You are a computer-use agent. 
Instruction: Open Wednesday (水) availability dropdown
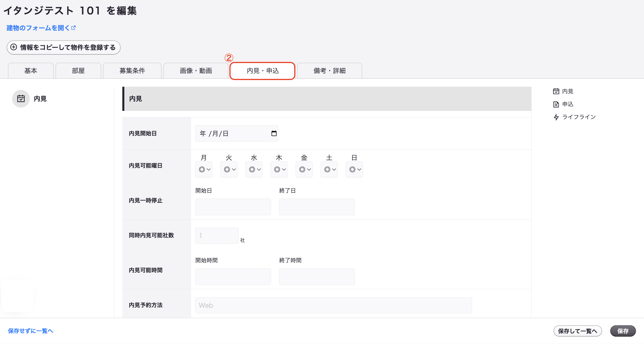click(x=254, y=169)
